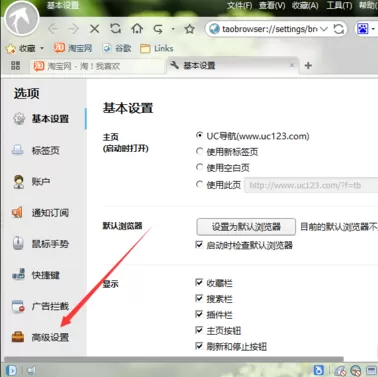378x377 pixels.
Task: Go back with the left arrow button
Action: (53, 29)
